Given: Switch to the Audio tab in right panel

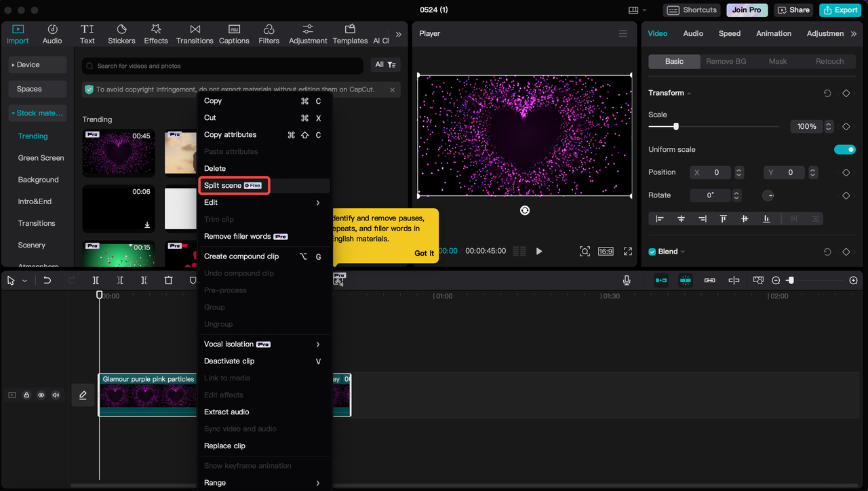Looking at the screenshot, I should click(x=693, y=33).
